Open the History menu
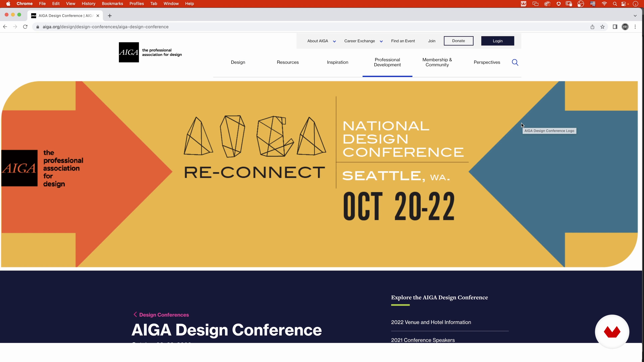The height and width of the screenshot is (362, 644). coord(89,4)
